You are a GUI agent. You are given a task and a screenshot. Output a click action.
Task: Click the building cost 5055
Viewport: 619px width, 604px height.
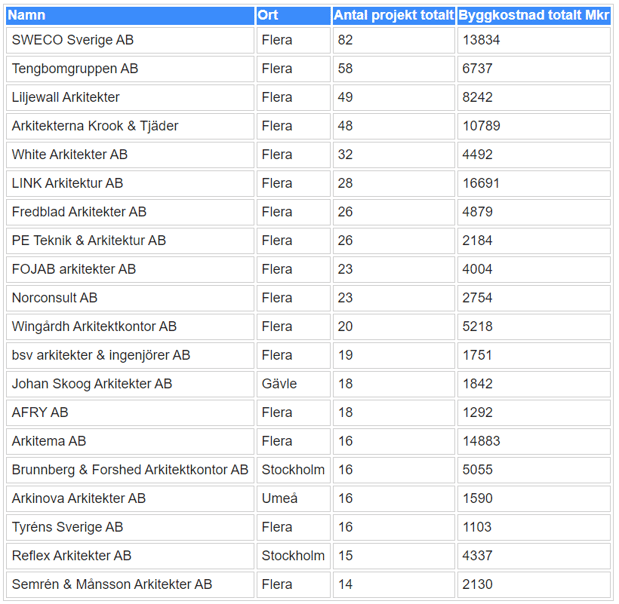(x=534, y=470)
